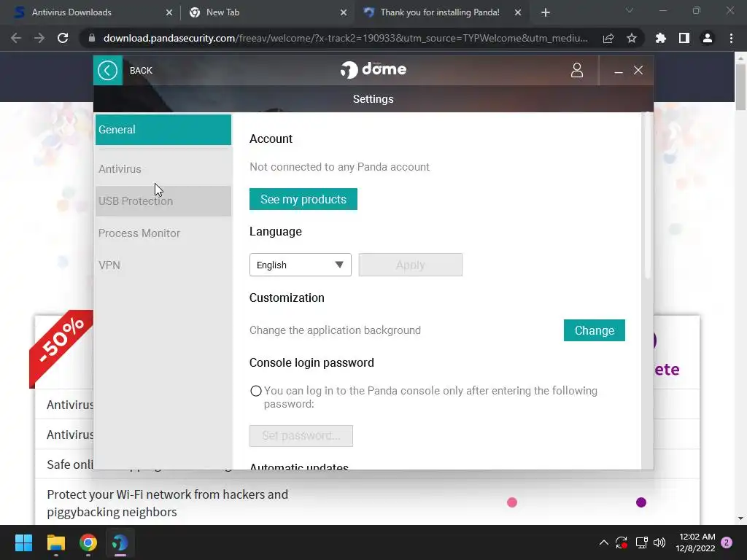Click the Settings title in Panda Dome
Viewport: 747px width, 560px height.
(373, 99)
